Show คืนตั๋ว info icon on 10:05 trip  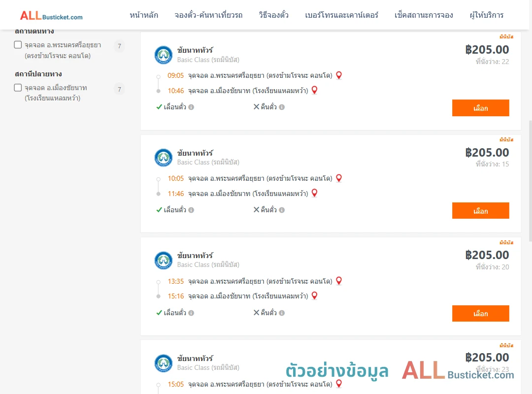tap(282, 210)
